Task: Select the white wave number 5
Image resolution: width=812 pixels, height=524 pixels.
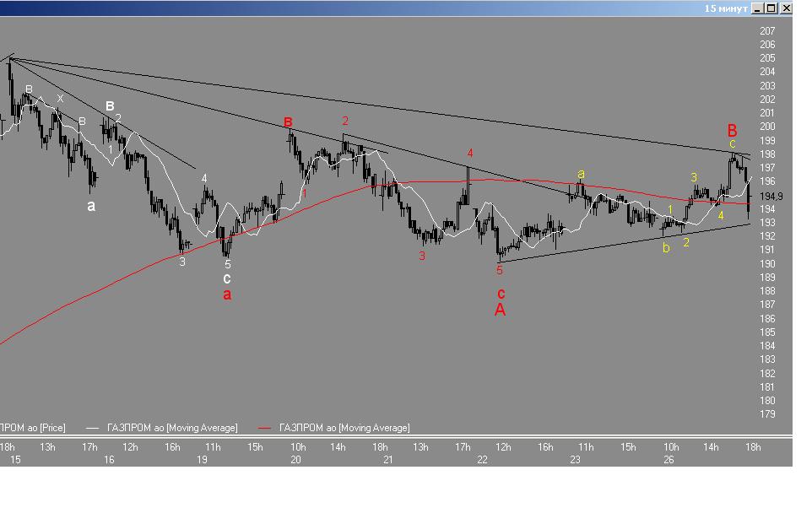Action: [x=227, y=265]
